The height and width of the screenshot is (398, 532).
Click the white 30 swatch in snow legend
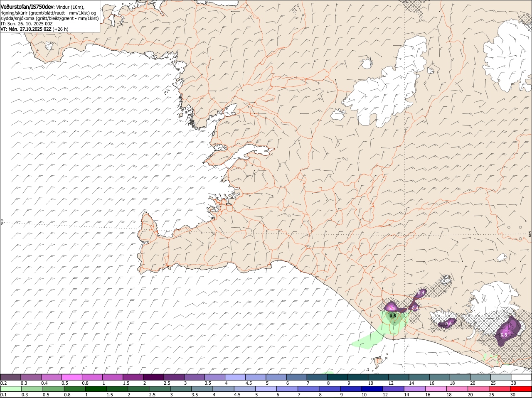click(x=521, y=377)
